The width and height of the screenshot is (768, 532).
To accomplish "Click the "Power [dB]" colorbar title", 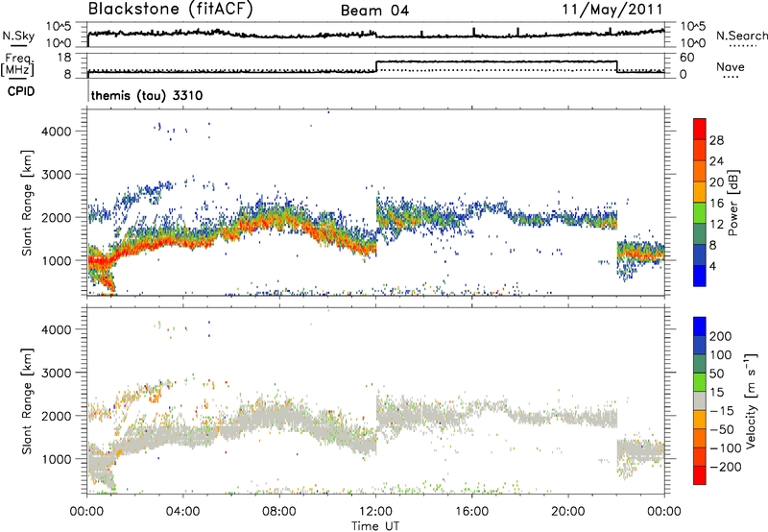I will pos(733,203).
